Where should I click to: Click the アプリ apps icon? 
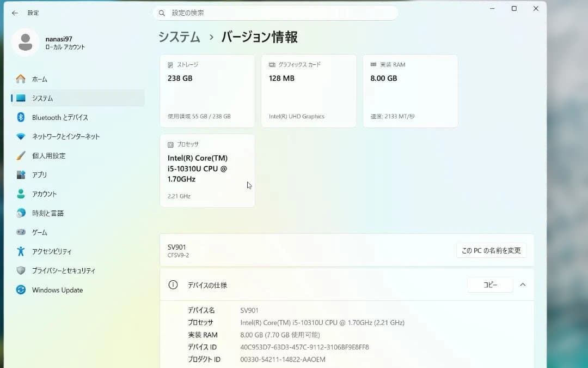point(21,174)
